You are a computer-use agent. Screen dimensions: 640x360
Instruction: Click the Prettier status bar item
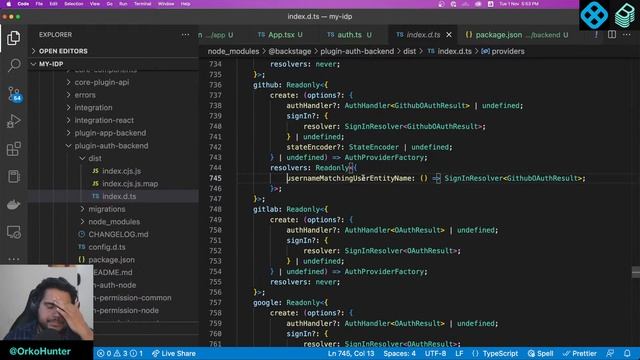tap(580, 353)
